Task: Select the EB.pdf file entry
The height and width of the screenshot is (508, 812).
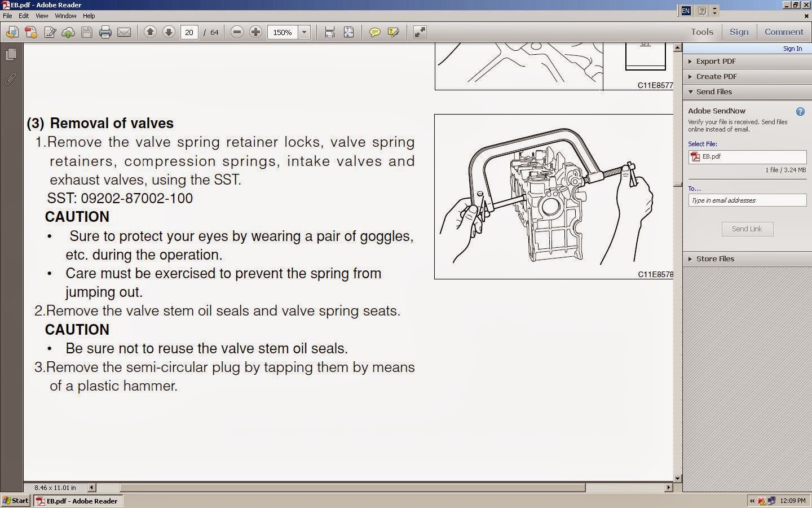Action: (747, 157)
